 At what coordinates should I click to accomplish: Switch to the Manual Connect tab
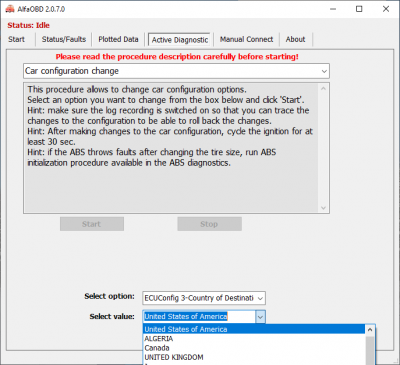(x=246, y=39)
